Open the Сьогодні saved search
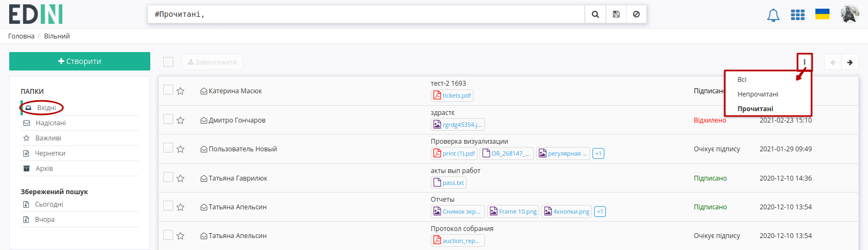 click(x=49, y=204)
